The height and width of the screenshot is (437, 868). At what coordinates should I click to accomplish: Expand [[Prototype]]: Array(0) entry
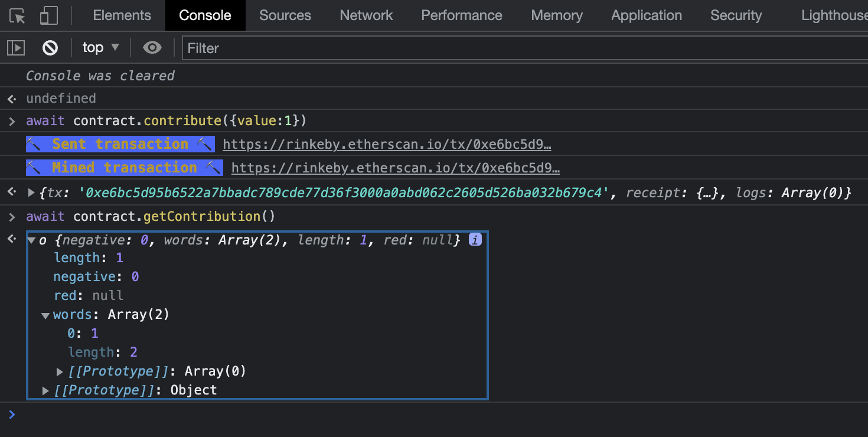coord(60,371)
